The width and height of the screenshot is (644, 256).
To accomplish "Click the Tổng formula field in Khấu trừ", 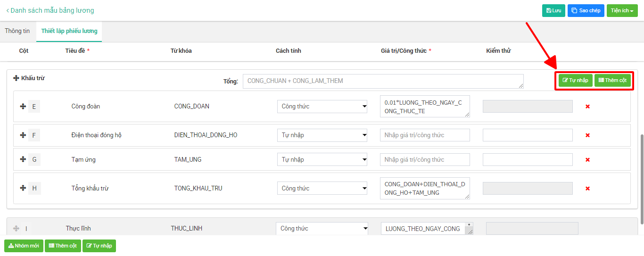I will pyautogui.click(x=383, y=81).
